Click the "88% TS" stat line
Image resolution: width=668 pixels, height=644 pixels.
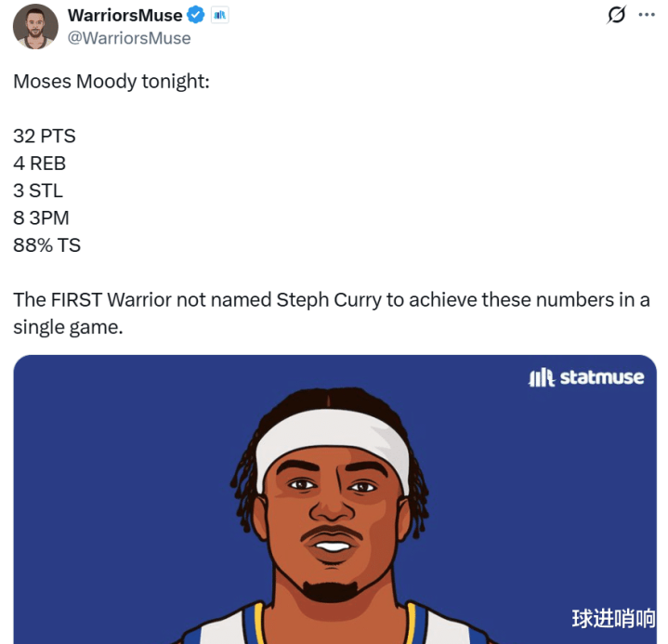[x=46, y=245]
